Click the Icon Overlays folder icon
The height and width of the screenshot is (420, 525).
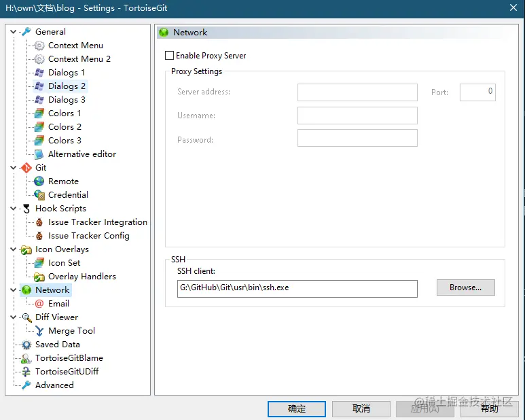[26, 249]
